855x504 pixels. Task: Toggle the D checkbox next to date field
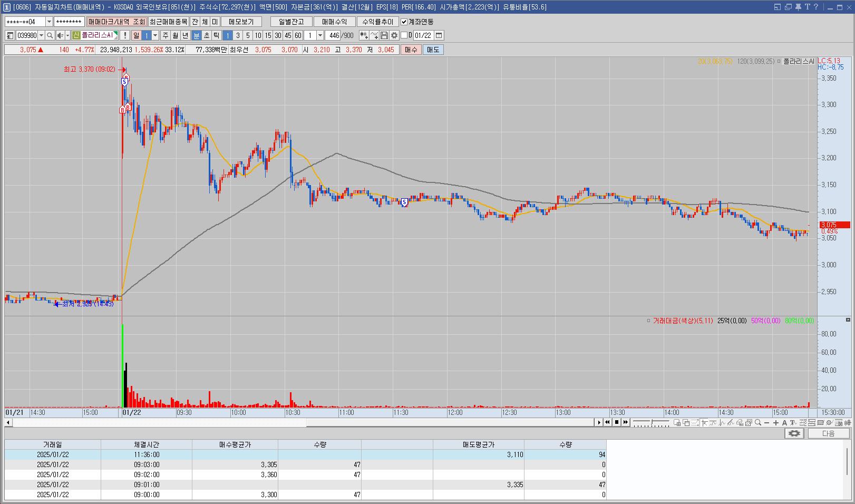tap(404, 35)
